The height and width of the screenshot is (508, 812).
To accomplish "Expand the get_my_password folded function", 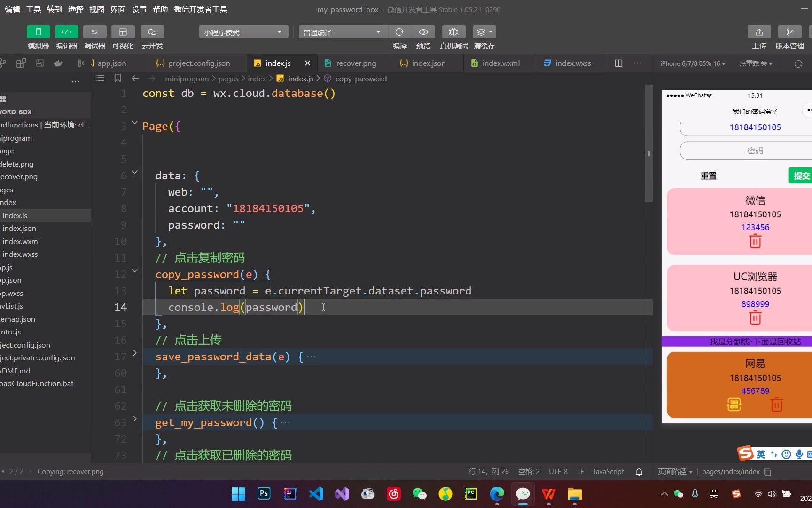I will click(x=135, y=419).
